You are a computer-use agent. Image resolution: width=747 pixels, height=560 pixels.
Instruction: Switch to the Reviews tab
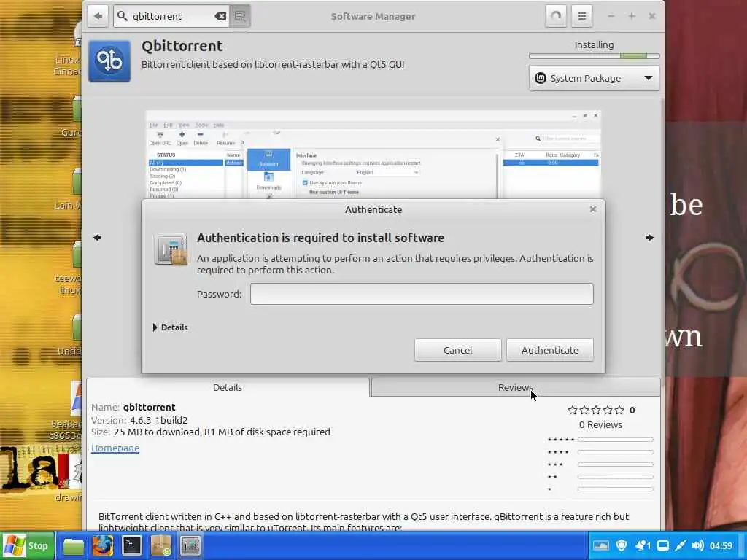[x=516, y=388]
